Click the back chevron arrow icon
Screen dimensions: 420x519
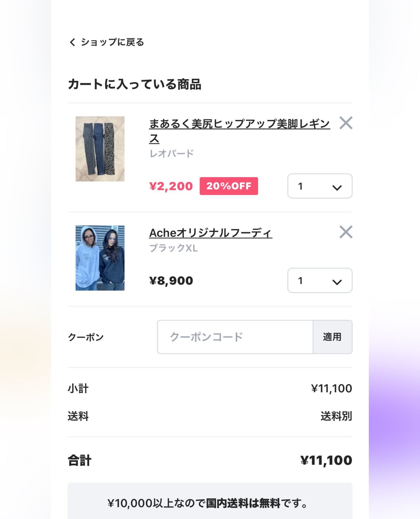click(72, 42)
